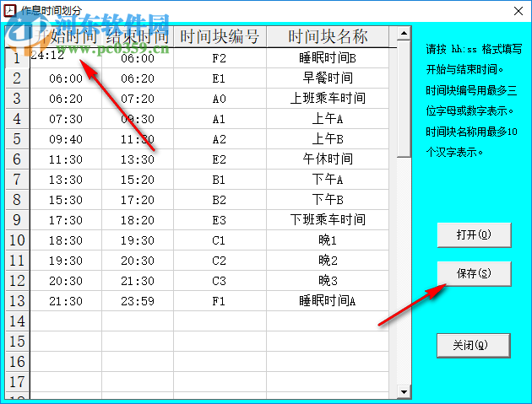Screen dimensions: 532x404
Task: Click start time 09:40
Action: coord(66,139)
